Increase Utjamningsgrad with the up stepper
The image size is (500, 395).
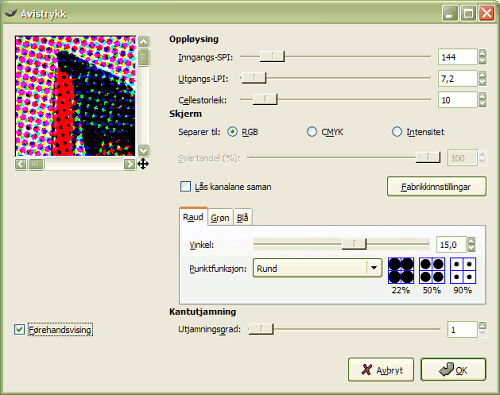click(x=482, y=325)
